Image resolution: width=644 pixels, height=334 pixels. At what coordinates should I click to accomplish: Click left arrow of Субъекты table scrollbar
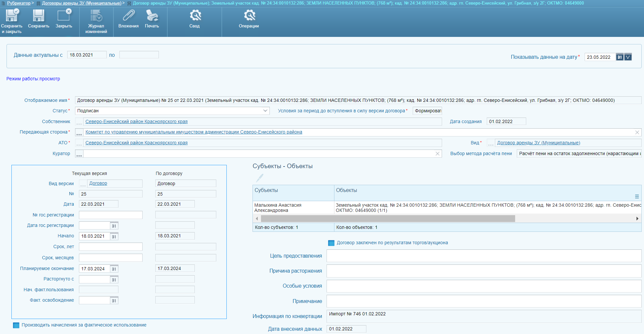(257, 218)
